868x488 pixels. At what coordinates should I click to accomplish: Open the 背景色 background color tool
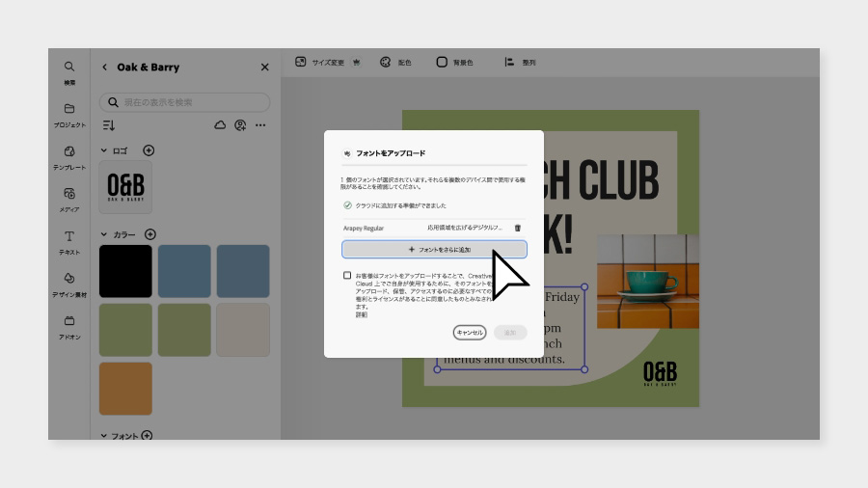[x=454, y=62]
